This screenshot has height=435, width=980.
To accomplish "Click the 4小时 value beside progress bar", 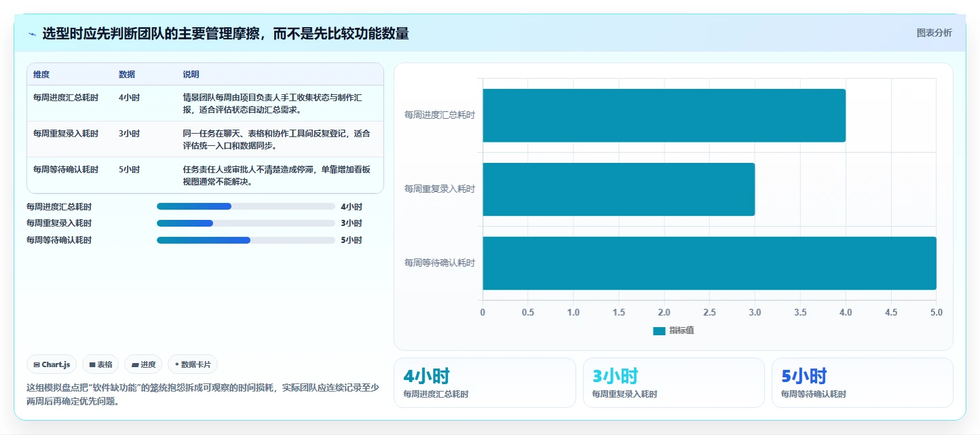I will point(352,207).
